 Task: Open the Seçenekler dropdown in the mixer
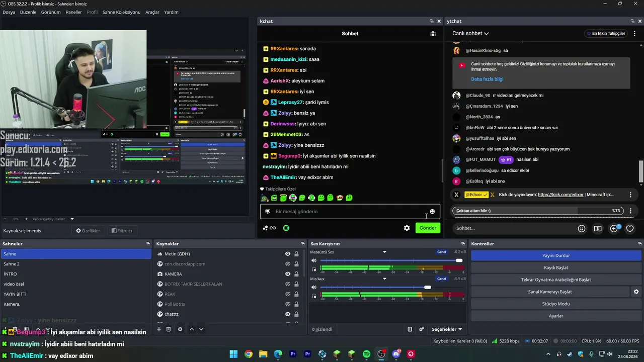[447, 329]
